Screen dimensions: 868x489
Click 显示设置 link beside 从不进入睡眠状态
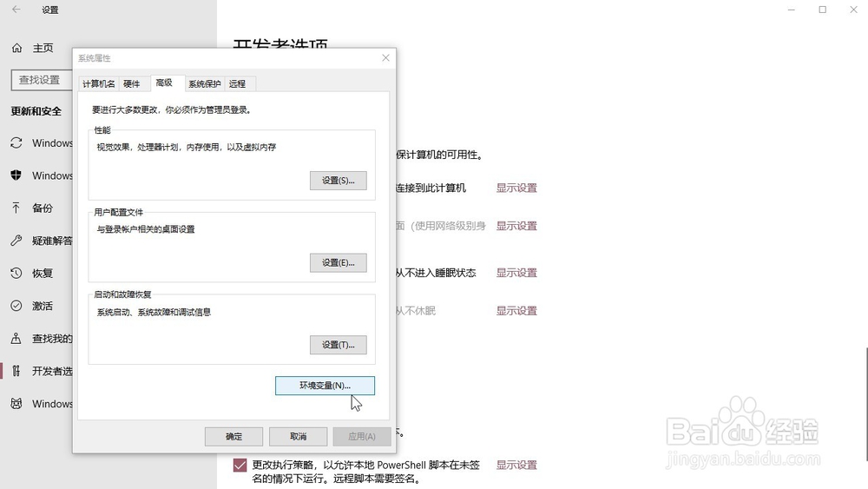516,273
